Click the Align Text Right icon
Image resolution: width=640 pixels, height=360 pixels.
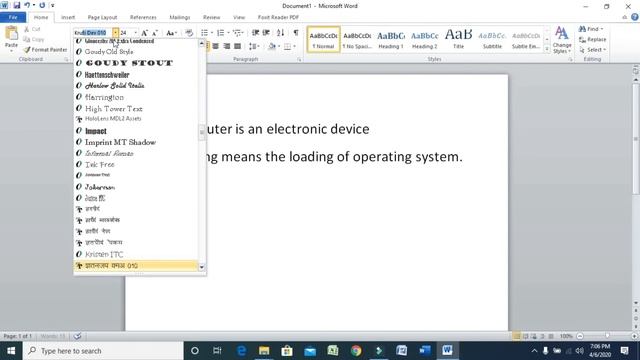[x=227, y=46]
